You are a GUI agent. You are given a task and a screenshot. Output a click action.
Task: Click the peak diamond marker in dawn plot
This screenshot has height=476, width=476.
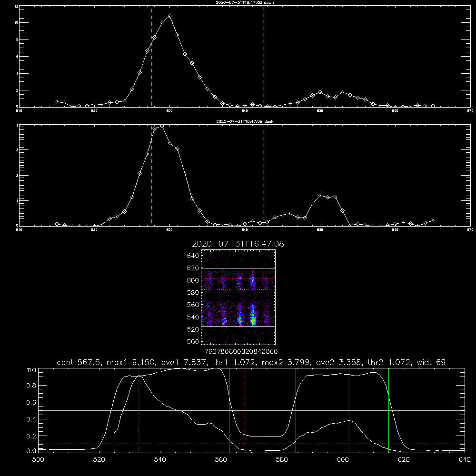point(170,16)
